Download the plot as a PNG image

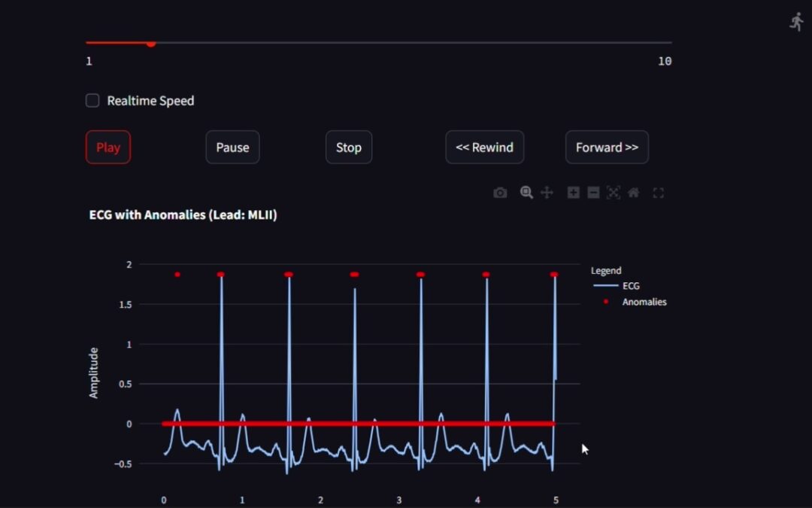500,193
